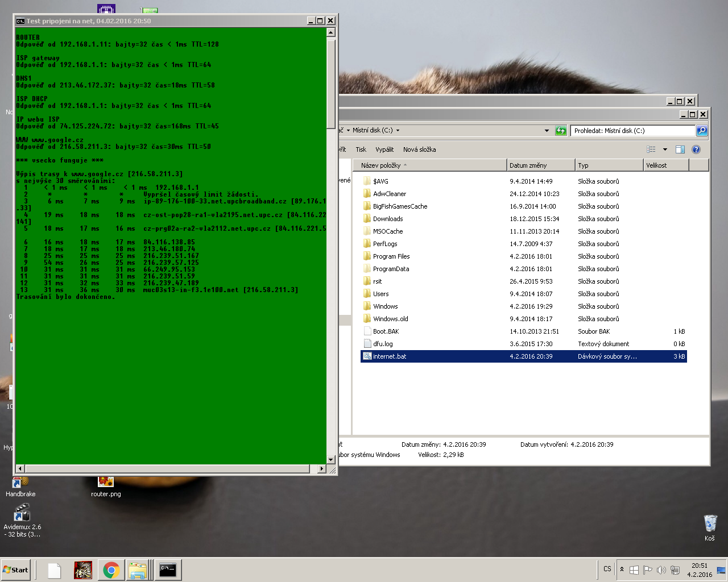728x582 pixels.
Task: Click the refresh button in address bar
Action: 561,131
